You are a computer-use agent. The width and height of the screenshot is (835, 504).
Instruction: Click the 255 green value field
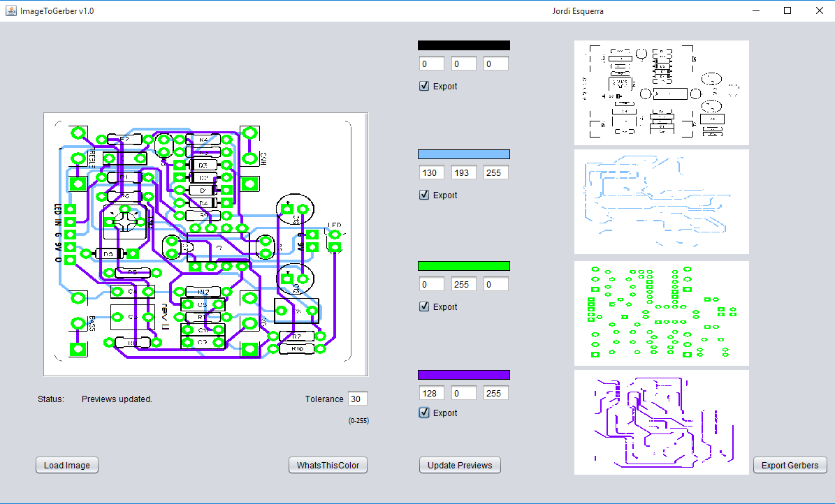pos(463,283)
